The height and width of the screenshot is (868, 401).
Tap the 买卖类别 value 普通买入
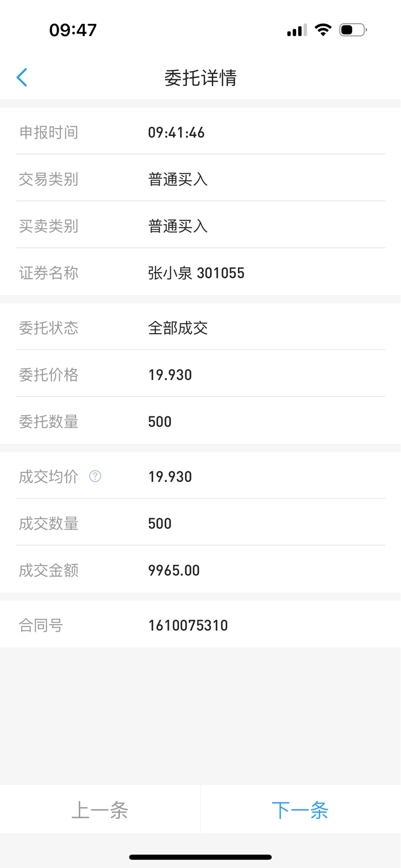tap(178, 226)
